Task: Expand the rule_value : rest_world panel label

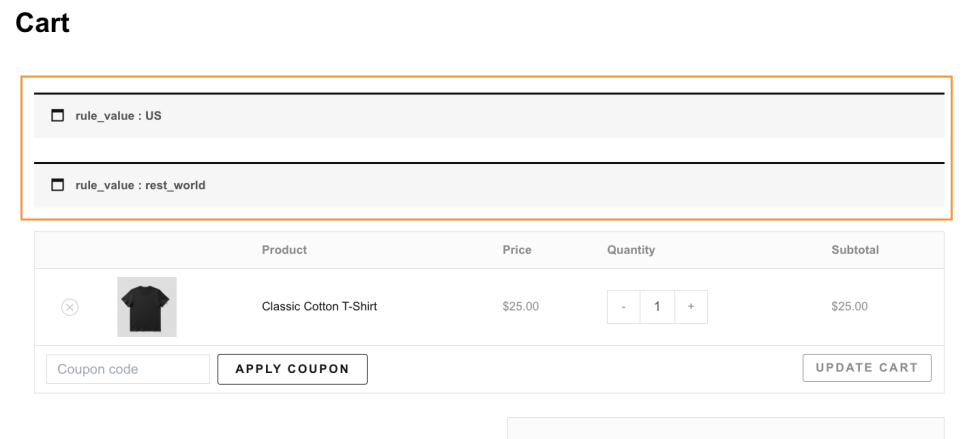Action: point(140,185)
